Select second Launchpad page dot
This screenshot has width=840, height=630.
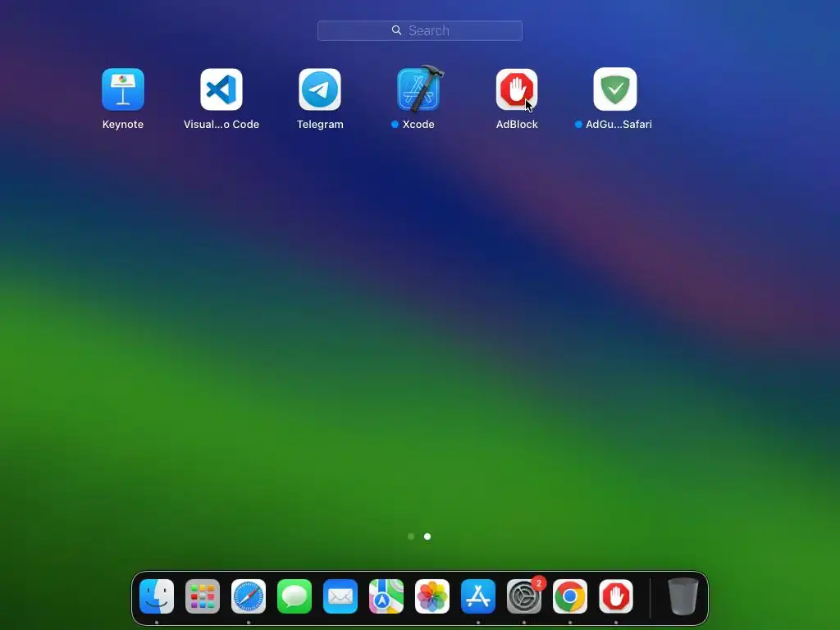point(427,536)
